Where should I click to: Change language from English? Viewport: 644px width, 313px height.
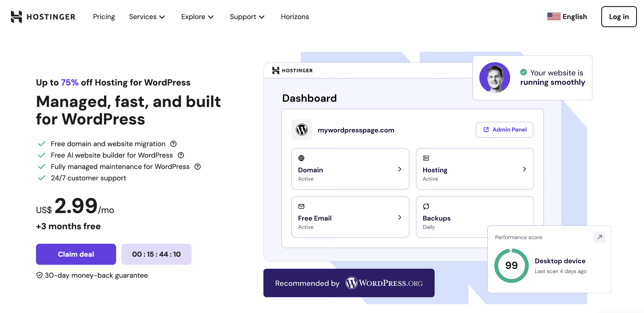click(574, 17)
